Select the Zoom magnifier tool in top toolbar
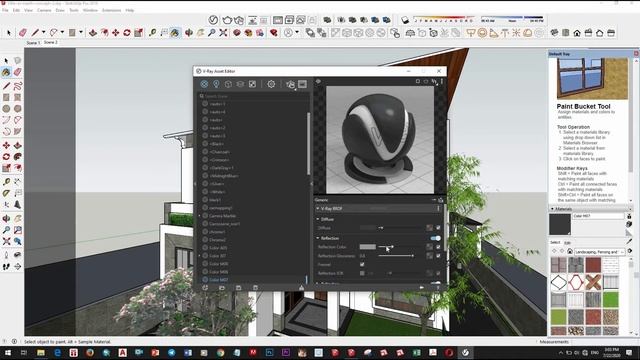 (211, 33)
